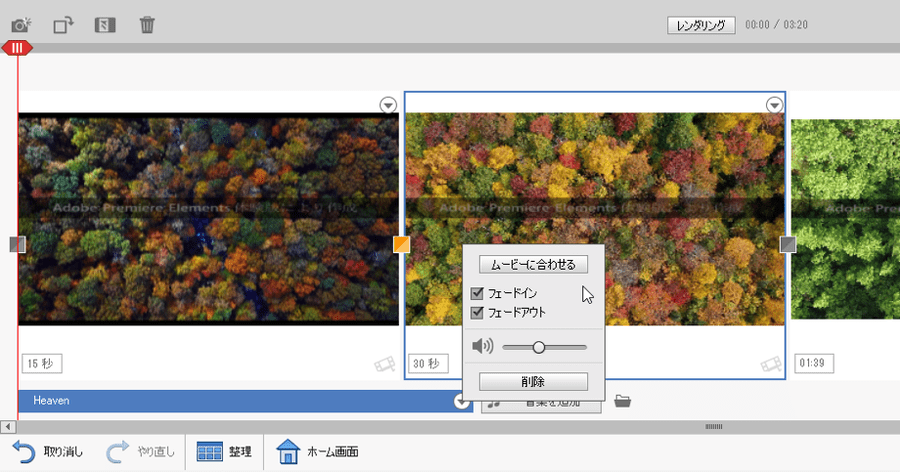The width and height of the screenshot is (900, 472).
Task: Select the dark forest clip thumbnail
Action: point(208,219)
